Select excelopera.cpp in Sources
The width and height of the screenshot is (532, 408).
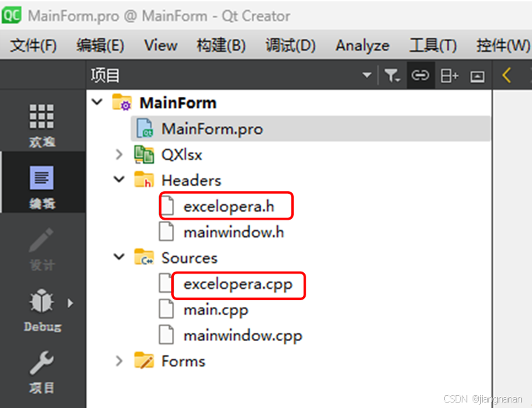tap(238, 285)
